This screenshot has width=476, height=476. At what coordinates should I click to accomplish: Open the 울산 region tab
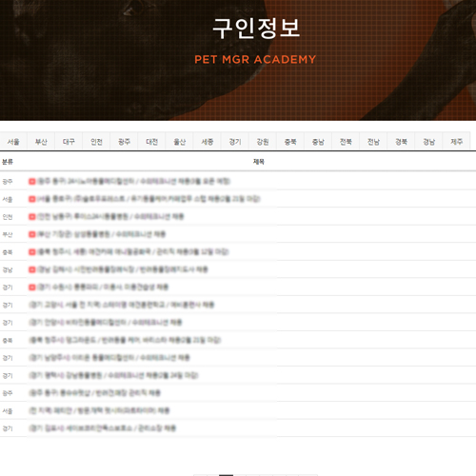tap(179, 142)
